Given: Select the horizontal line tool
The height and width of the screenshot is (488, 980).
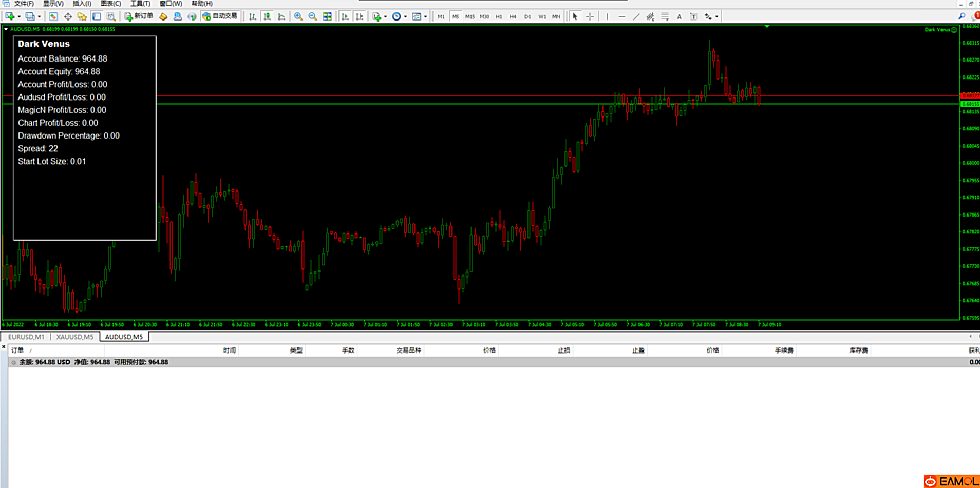Looking at the screenshot, I should tap(621, 16).
